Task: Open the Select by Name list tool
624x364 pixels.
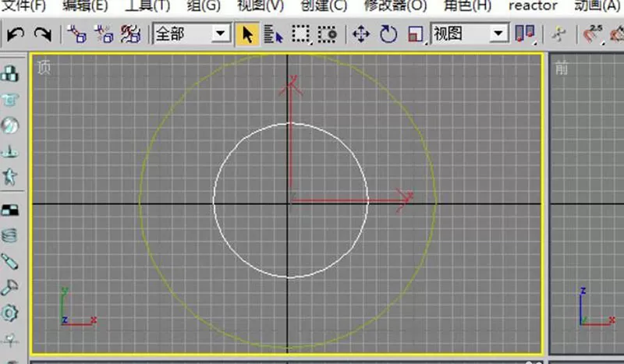Action: [x=274, y=34]
